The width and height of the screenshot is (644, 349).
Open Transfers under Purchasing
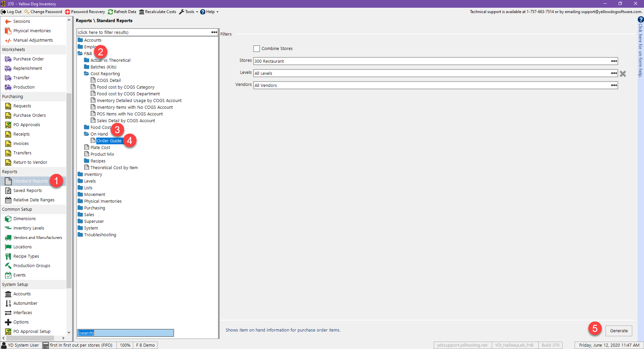22,153
